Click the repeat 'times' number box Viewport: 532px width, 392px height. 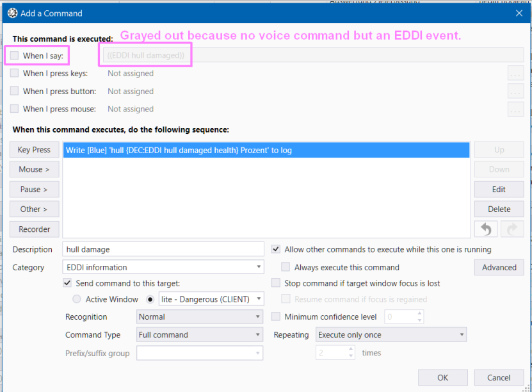(335, 353)
